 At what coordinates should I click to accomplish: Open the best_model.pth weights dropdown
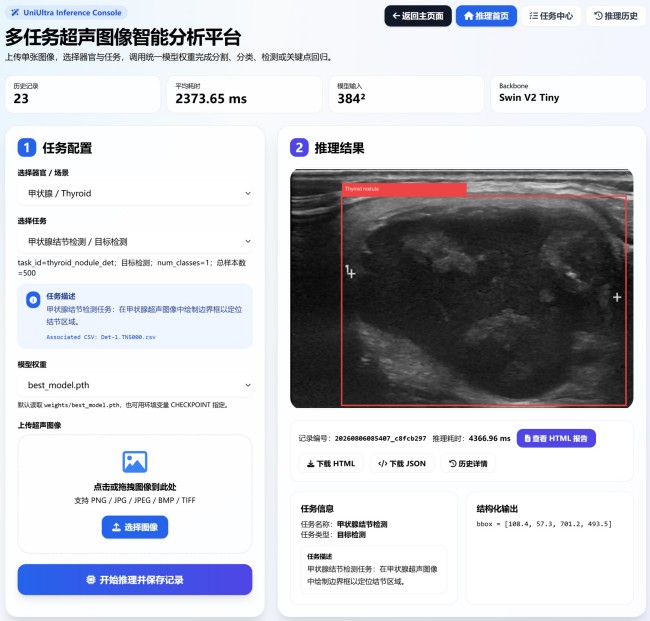pyautogui.click(x=135, y=385)
